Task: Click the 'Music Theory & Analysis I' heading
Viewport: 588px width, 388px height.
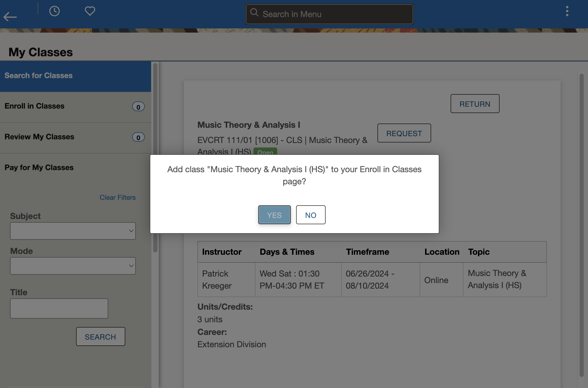Action: point(249,125)
